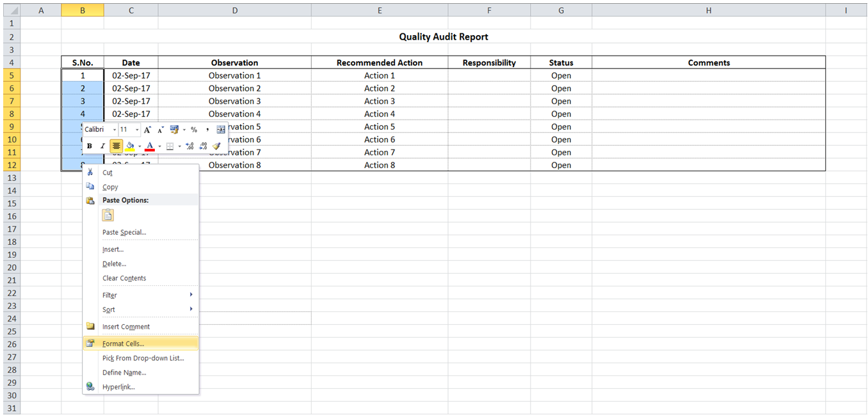The height and width of the screenshot is (415, 868).
Task: Toggle italic formatting on the selection
Action: [x=103, y=146]
